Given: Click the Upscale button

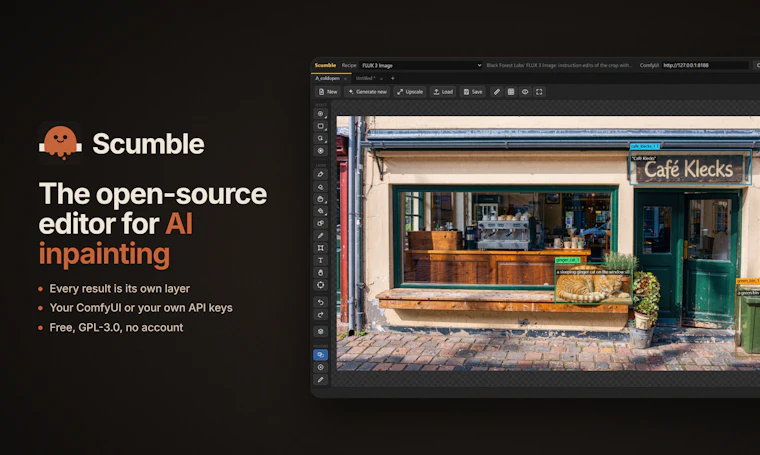Looking at the screenshot, I should coord(410,92).
